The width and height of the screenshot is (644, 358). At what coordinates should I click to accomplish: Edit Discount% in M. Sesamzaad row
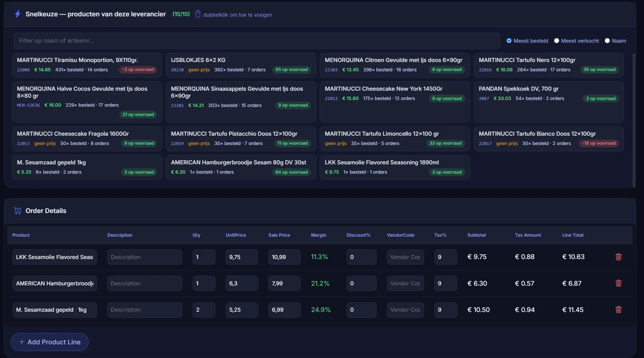pos(361,310)
